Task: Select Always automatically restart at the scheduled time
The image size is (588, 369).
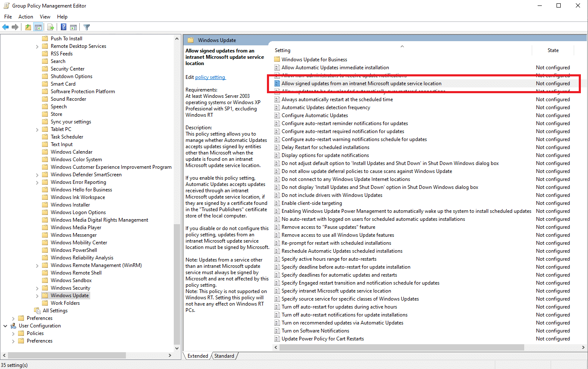Action: (x=337, y=99)
